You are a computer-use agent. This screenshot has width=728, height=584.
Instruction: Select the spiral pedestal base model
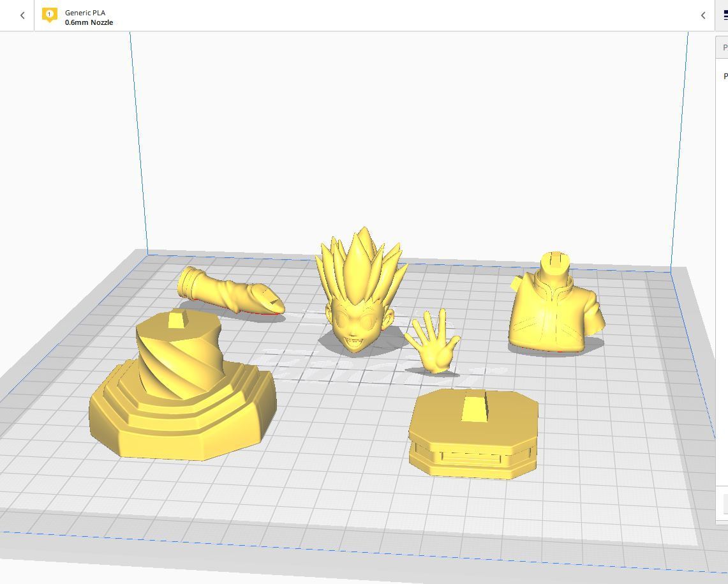point(182,386)
